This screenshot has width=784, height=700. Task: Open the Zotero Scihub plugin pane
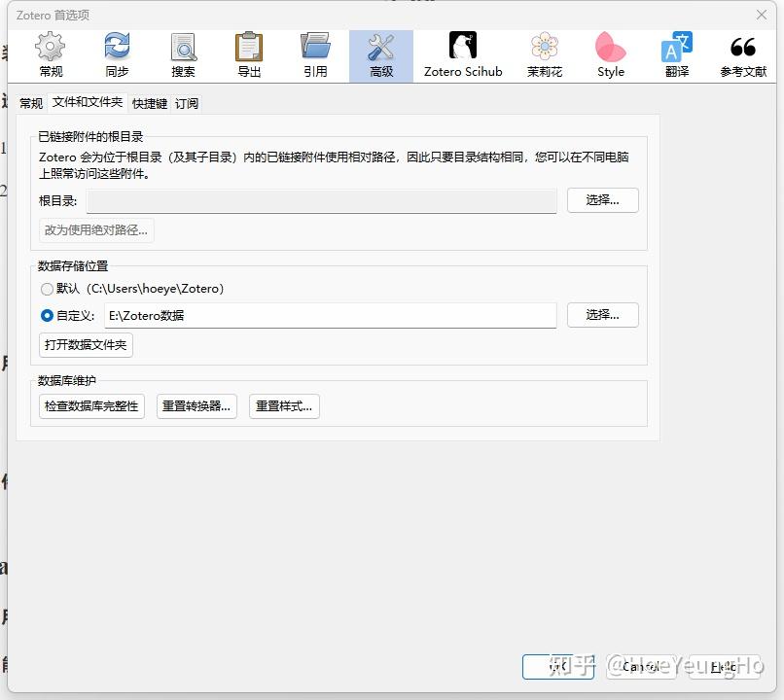point(463,55)
